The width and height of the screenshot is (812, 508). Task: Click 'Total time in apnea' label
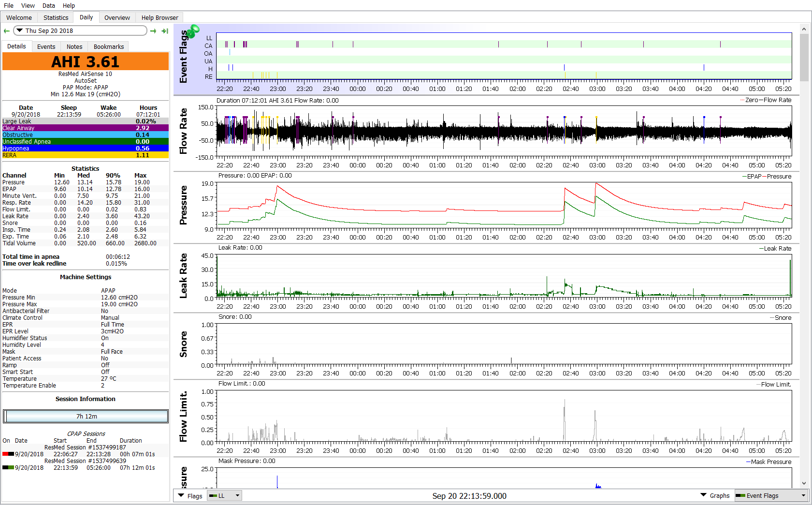[x=31, y=257]
